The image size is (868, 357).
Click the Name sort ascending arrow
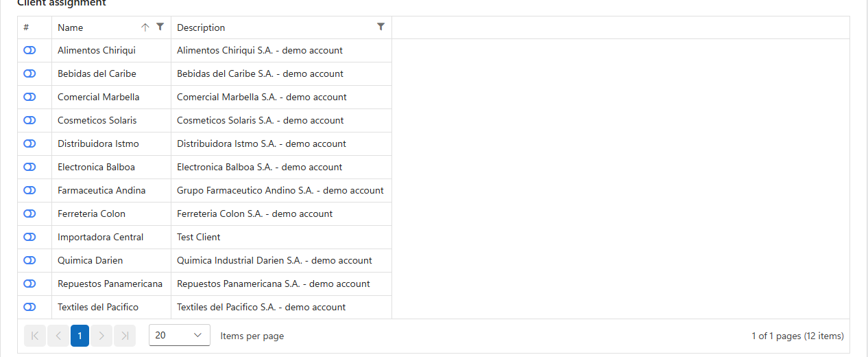145,27
